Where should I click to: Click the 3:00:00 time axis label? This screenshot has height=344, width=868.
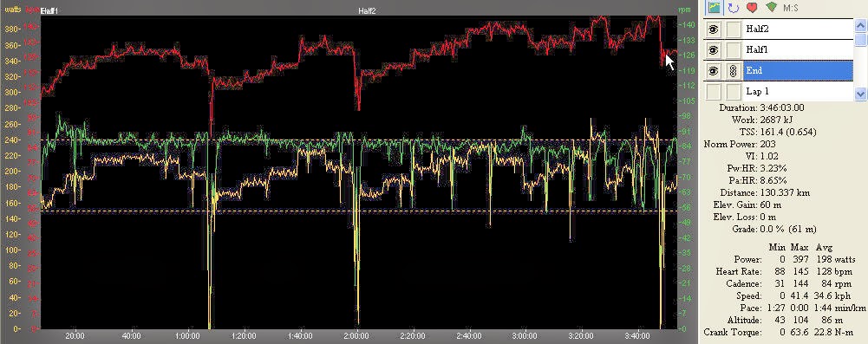(525, 335)
